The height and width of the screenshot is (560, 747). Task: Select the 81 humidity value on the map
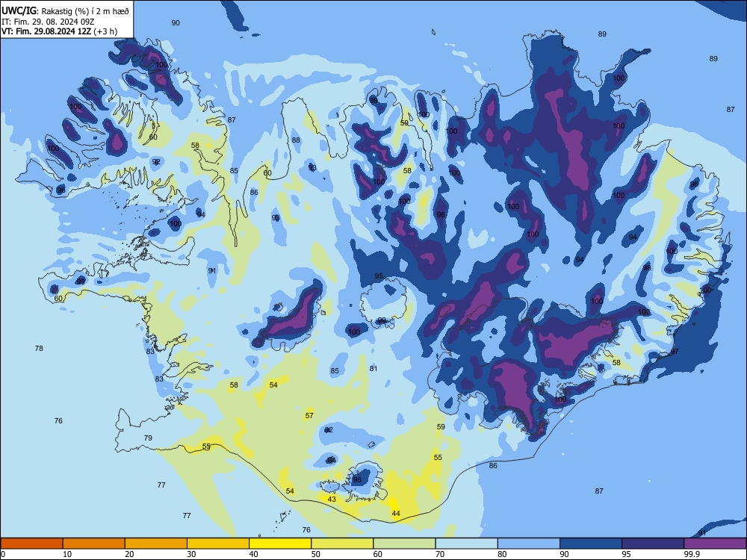coord(373,369)
